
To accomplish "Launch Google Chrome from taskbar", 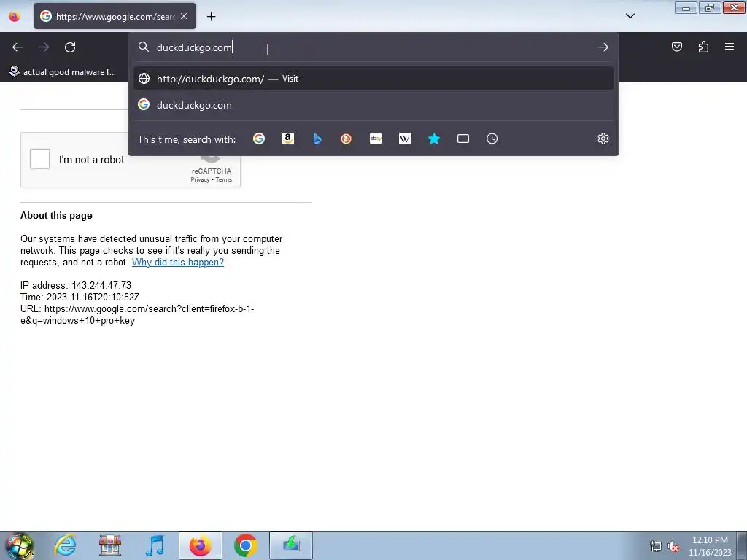I will click(x=246, y=545).
